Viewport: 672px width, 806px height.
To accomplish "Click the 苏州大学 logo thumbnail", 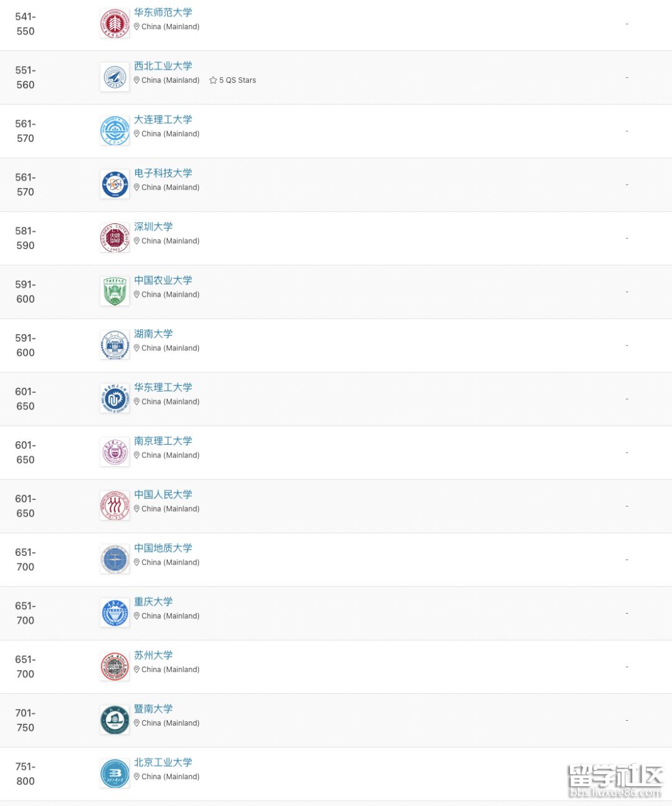I will coord(114,667).
